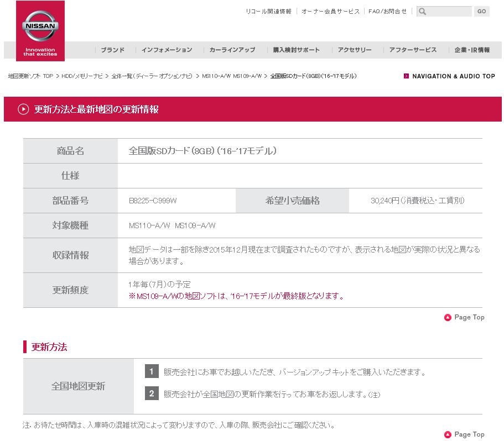The image size is (504, 441).
Task: Click the Nissan logo
Action: pos(40,31)
